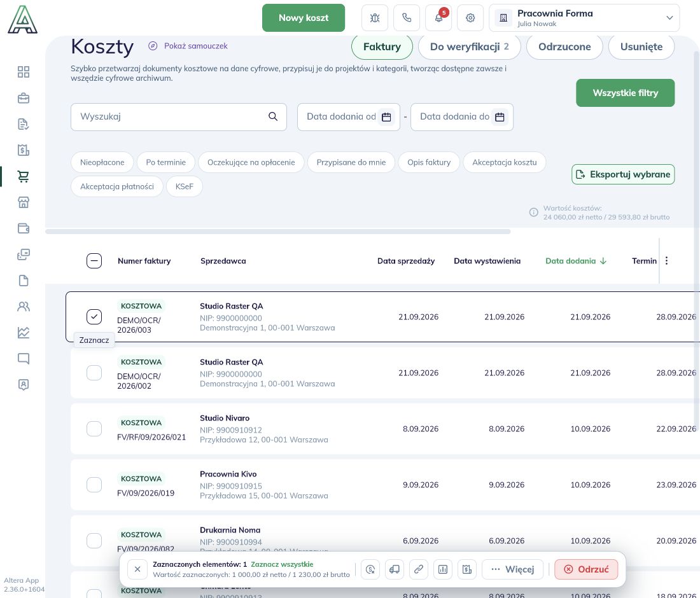Toggle the Oczekujące na opłacenie filter chip
700x598 pixels.
pyautogui.click(x=251, y=162)
